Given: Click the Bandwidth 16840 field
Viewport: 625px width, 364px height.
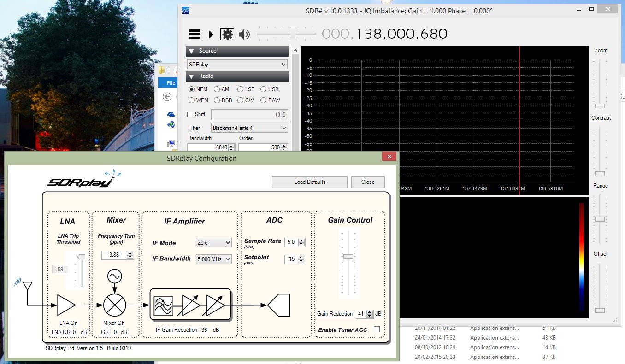Looking at the screenshot, I should coord(208,147).
